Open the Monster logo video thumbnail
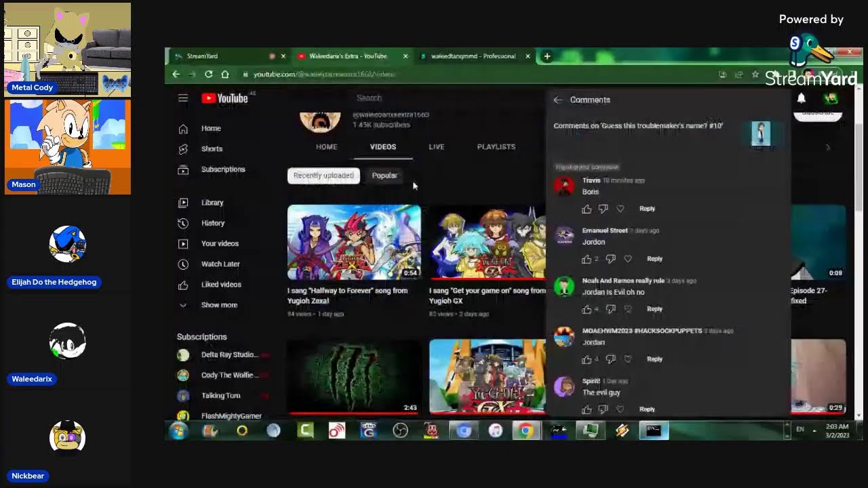The width and height of the screenshot is (868, 488). [x=354, y=377]
